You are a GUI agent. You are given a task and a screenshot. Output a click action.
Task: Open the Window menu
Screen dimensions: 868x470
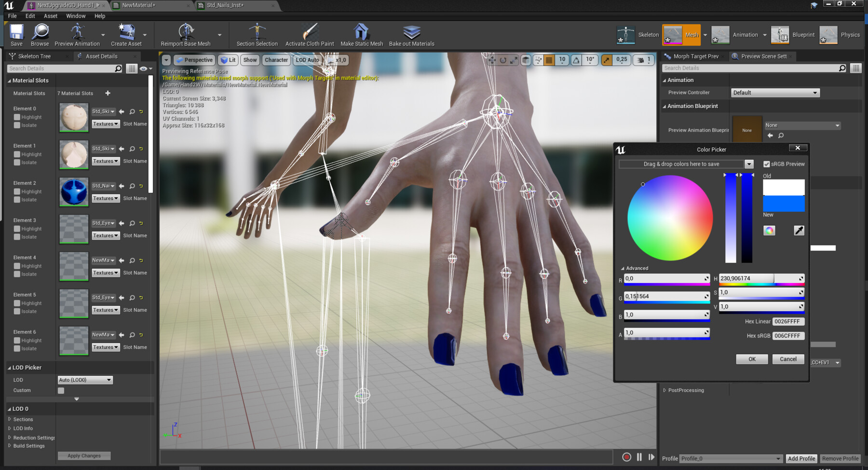76,15
